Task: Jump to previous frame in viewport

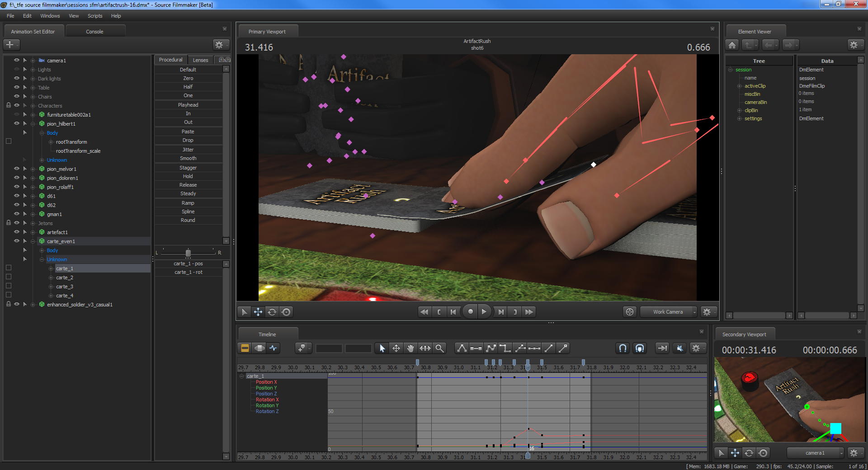Action: click(x=453, y=312)
